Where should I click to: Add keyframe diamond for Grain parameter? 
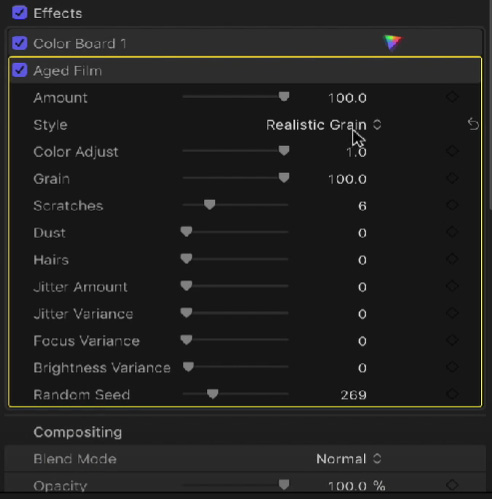[x=452, y=178]
